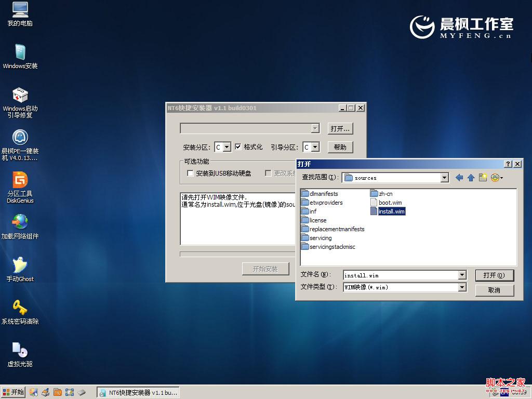Open the WIM映像 file type dropdown
The width and height of the screenshot is (532, 399).
point(461,287)
